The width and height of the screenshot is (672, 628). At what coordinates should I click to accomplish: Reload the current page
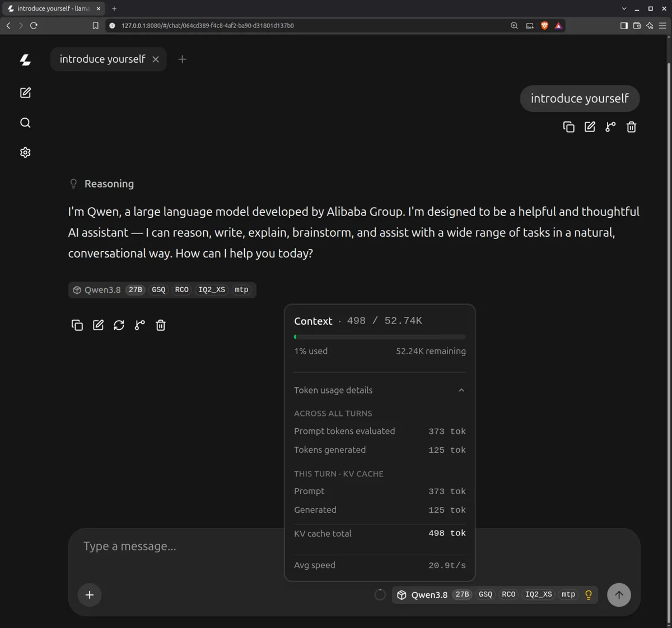click(34, 25)
